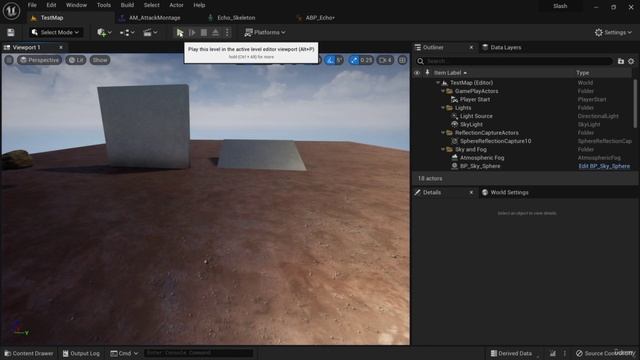
Task: Switch to the AM_AttackMontage tab
Action: tap(154, 18)
